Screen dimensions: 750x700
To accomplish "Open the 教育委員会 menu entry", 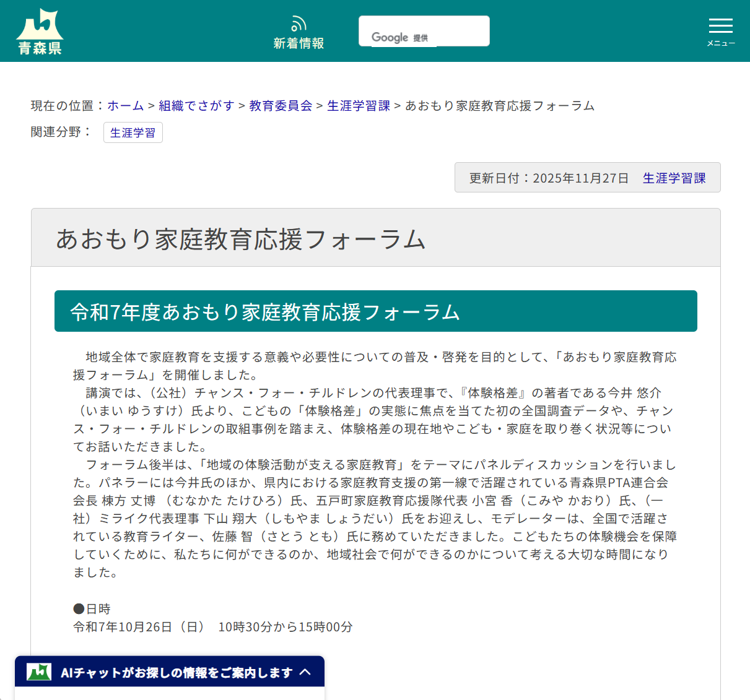I will pyautogui.click(x=280, y=106).
